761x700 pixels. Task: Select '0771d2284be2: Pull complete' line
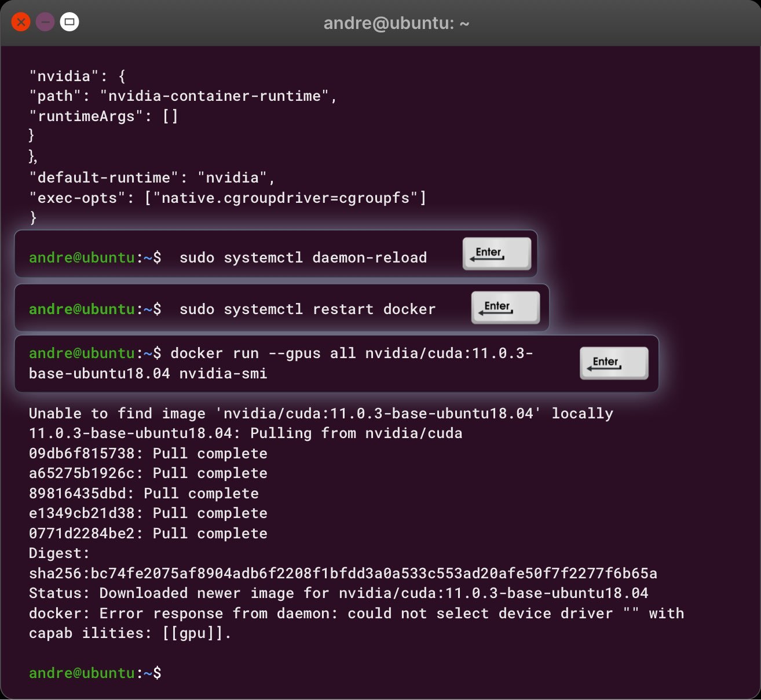[148, 533]
